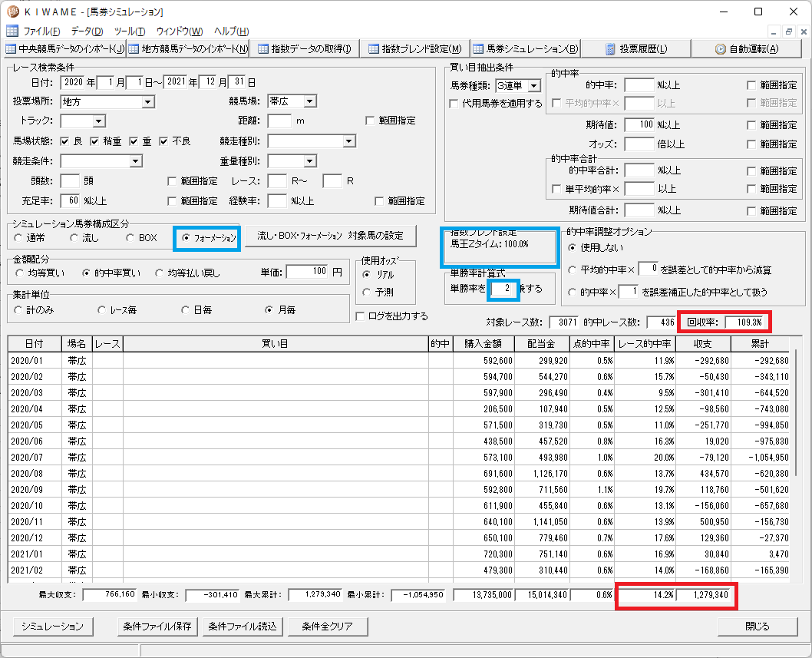Select 予測 odds option
Image resolution: width=812 pixels, height=658 pixels.
tap(367, 293)
